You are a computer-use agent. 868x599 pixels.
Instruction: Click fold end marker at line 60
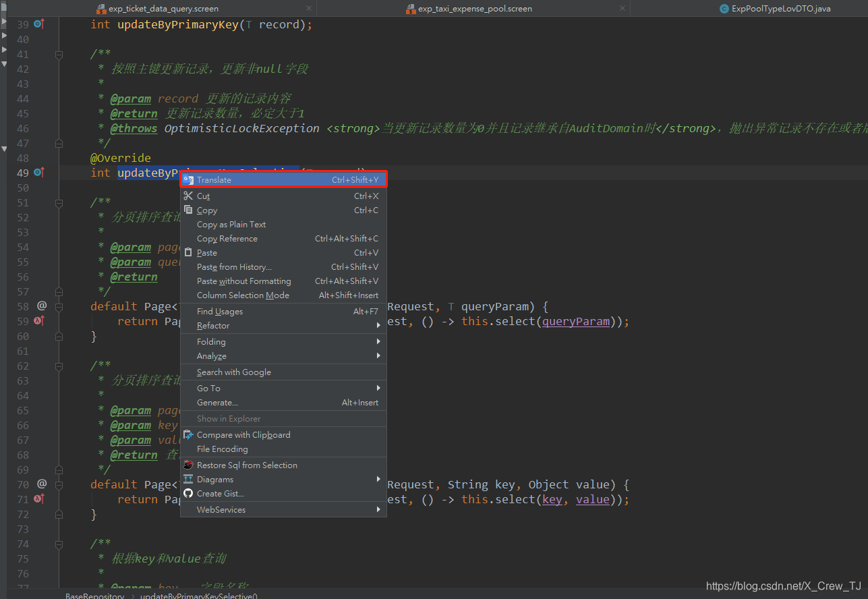(59, 336)
